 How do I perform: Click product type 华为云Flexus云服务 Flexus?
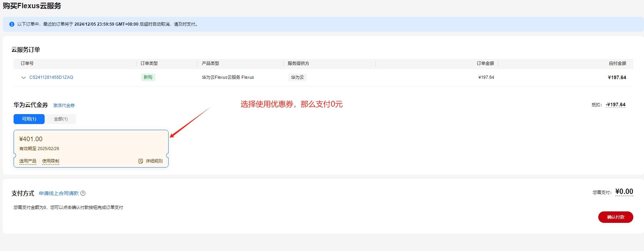[x=228, y=77]
